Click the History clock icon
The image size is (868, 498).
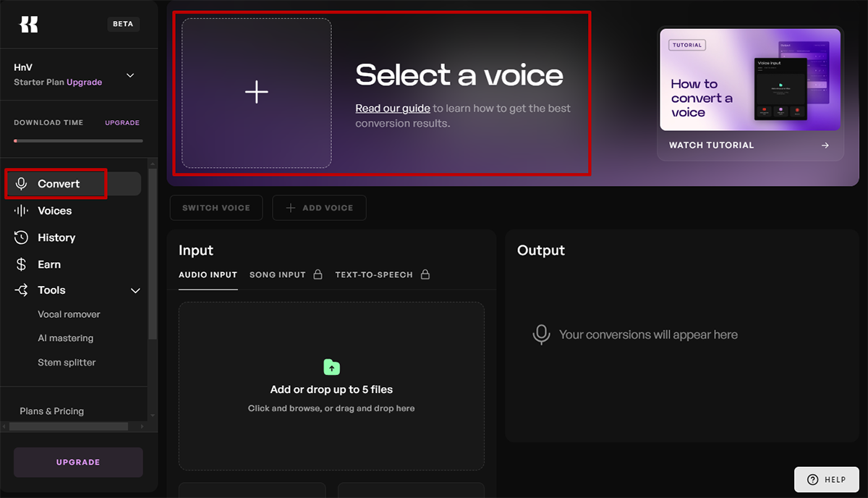(x=22, y=237)
